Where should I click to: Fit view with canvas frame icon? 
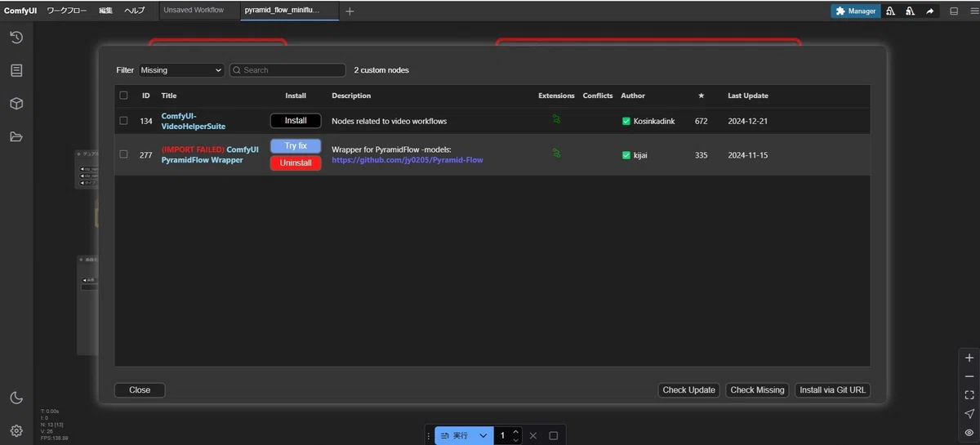click(x=969, y=395)
